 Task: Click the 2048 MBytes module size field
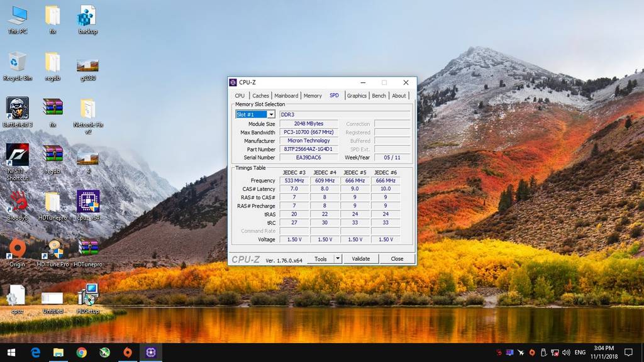309,124
